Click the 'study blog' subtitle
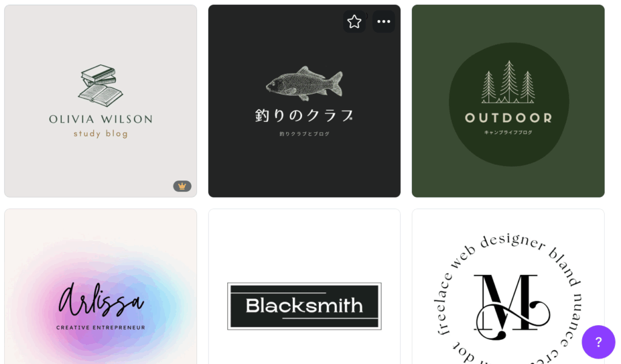 click(101, 134)
